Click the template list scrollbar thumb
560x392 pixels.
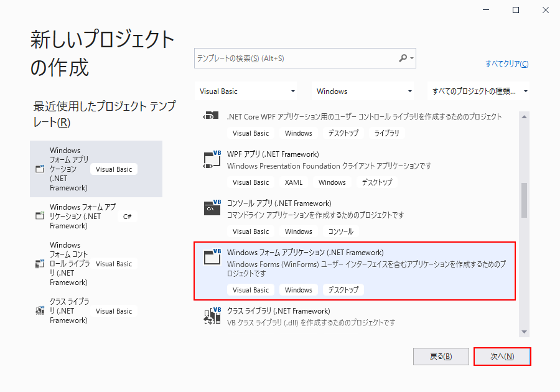(x=525, y=200)
